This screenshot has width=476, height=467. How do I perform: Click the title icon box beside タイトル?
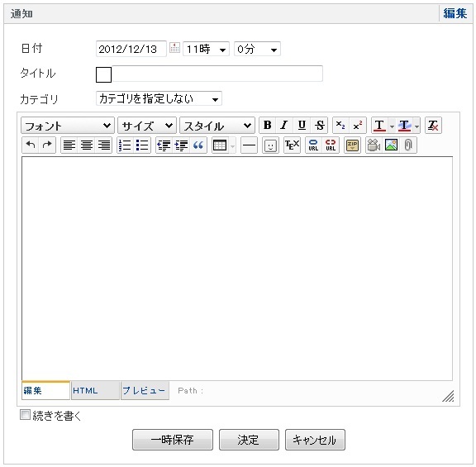tap(103, 74)
